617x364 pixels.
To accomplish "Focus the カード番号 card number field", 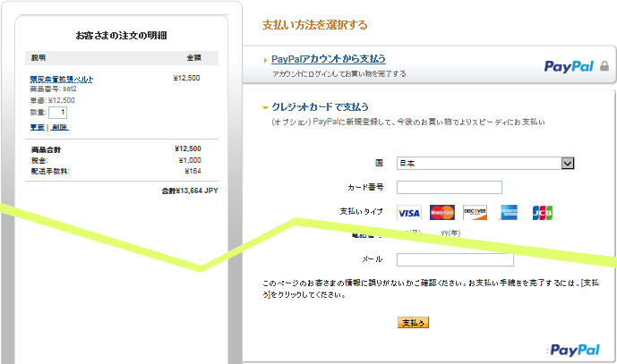I will pyautogui.click(x=449, y=187).
